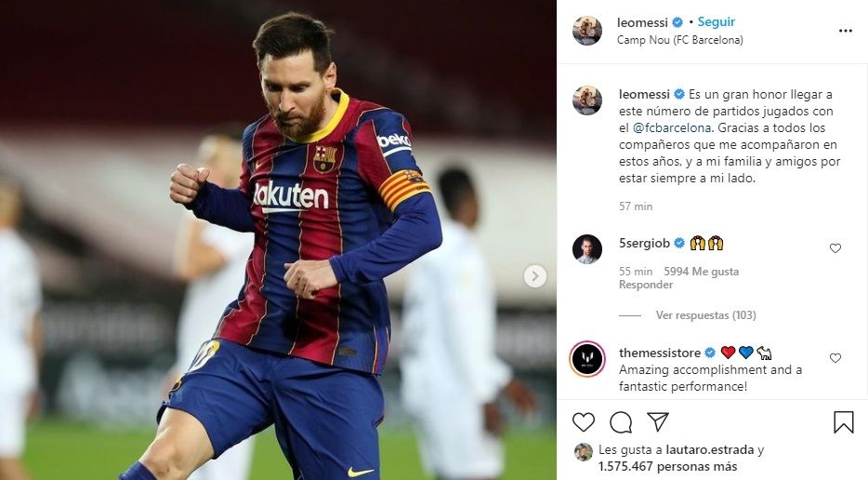Image resolution: width=868 pixels, height=480 pixels.
Task: Open the comment bubble icon
Action: [x=621, y=422]
